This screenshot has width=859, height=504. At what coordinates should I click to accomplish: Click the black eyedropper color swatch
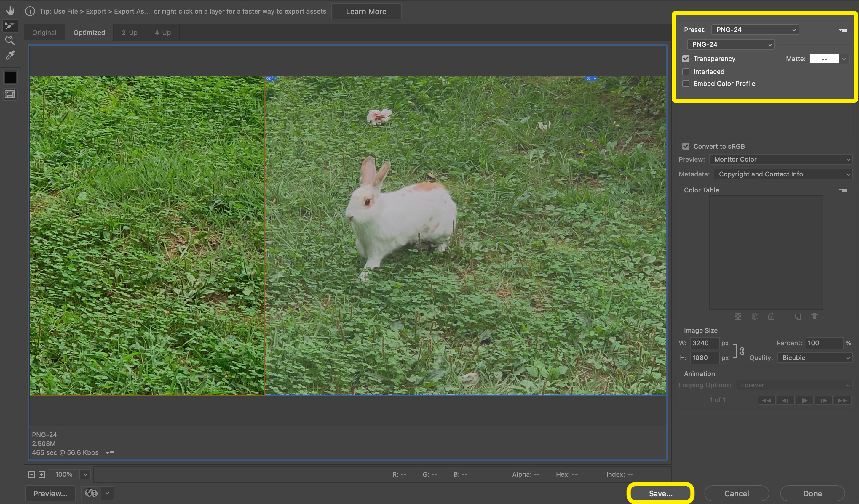pos(10,77)
